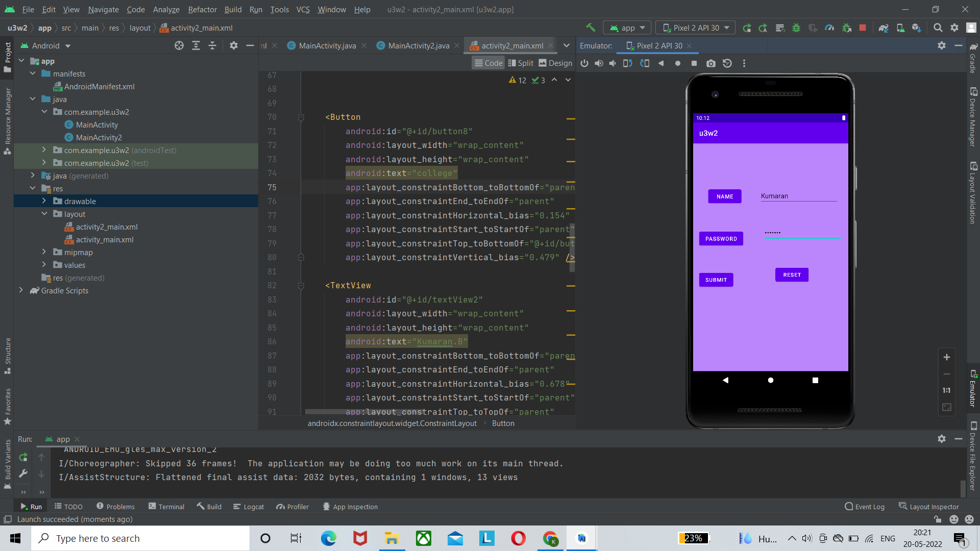This screenshot has width=980, height=551.
Task: Click the Rerun app icon
Action: pyautogui.click(x=747, y=28)
